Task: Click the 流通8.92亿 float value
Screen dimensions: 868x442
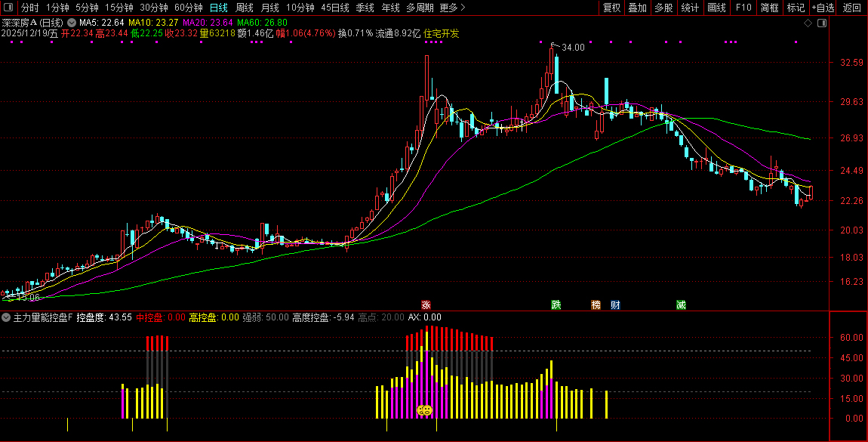Action: (x=398, y=33)
